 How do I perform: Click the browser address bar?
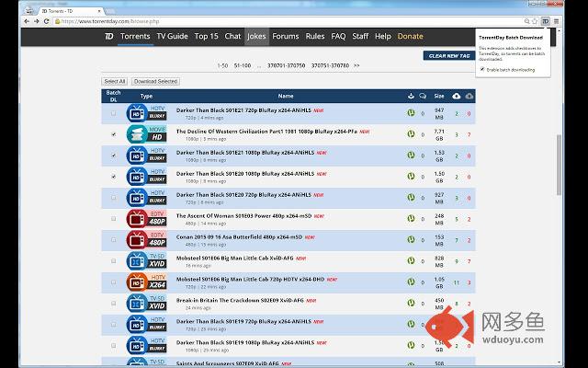288,21
